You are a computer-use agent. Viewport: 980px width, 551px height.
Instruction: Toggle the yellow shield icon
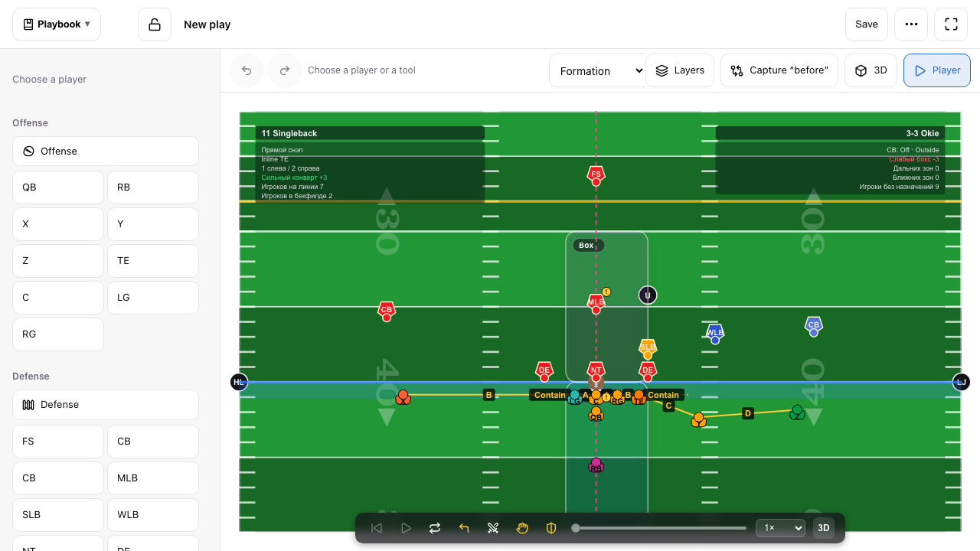pyautogui.click(x=551, y=528)
